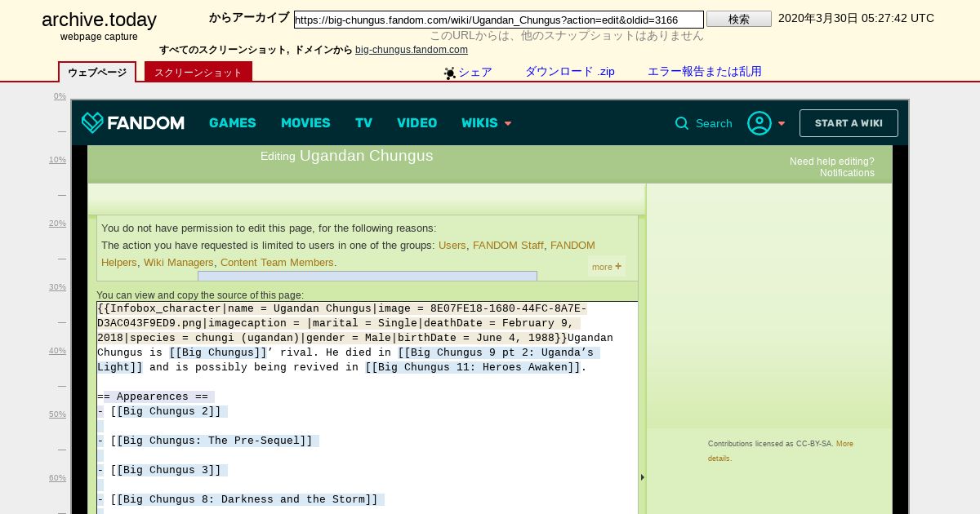
Task: Jump to the 30% page marker
Action: 57,287
